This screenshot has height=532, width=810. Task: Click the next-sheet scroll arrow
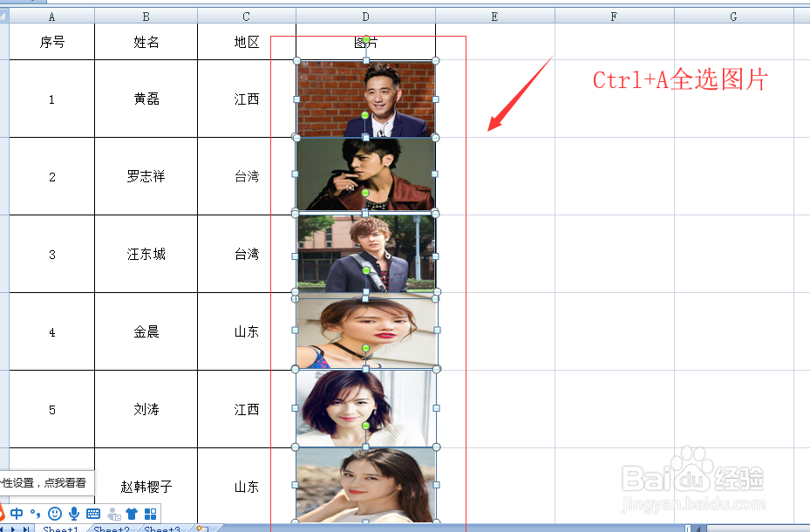[x=13, y=529]
